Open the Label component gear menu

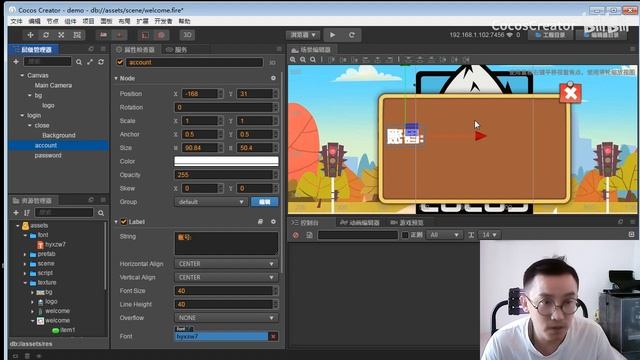click(x=273, y=222)
